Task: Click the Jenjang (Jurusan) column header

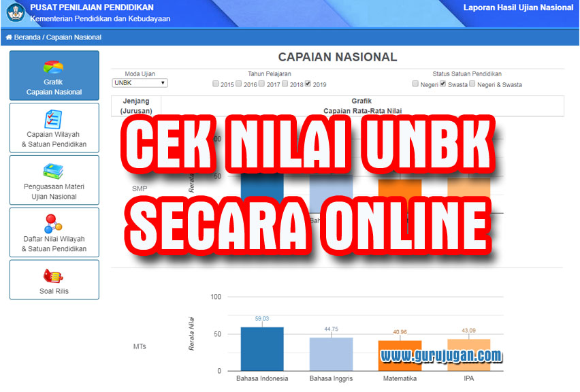Action: (136, 105)
